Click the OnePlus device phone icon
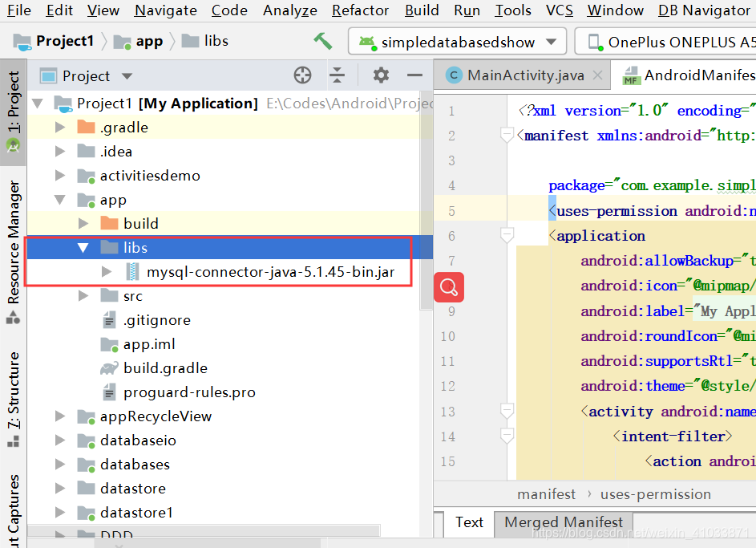The height and width of the screenshot is (548, 756). [x=596, y=43]
